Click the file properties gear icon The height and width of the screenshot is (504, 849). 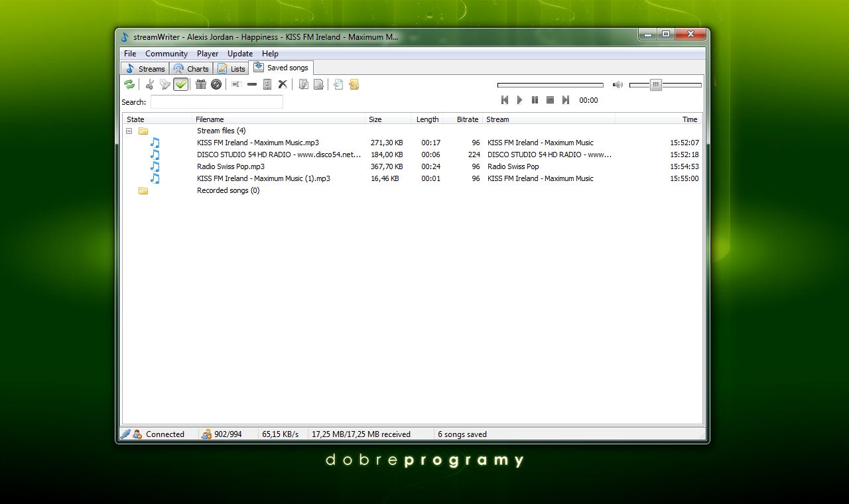318,84
